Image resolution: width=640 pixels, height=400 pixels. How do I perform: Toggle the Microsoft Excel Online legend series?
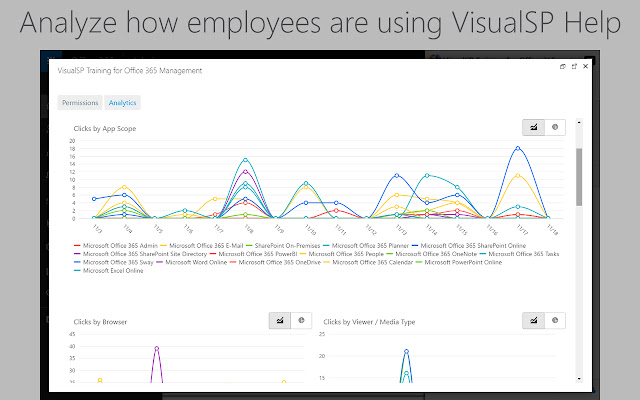109,271
